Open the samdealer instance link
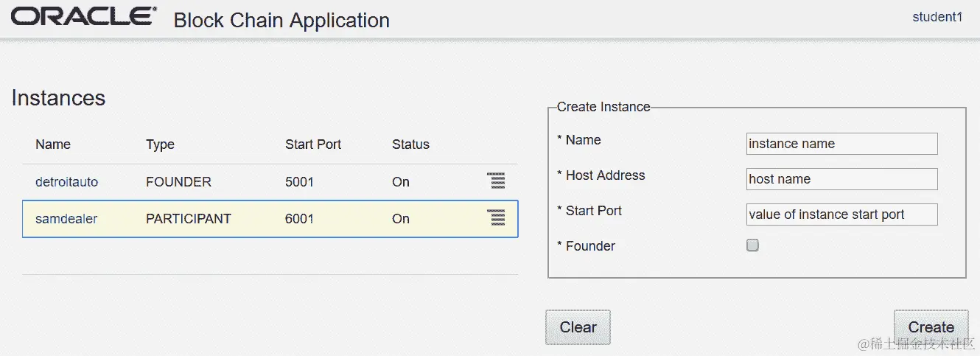This screenshot has height=356, width=980. point(66,219)
